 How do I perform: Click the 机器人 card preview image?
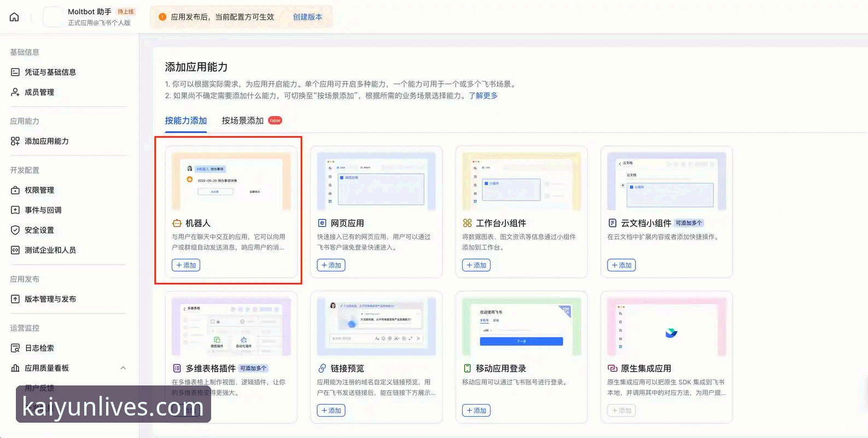(x=231, y=182)
